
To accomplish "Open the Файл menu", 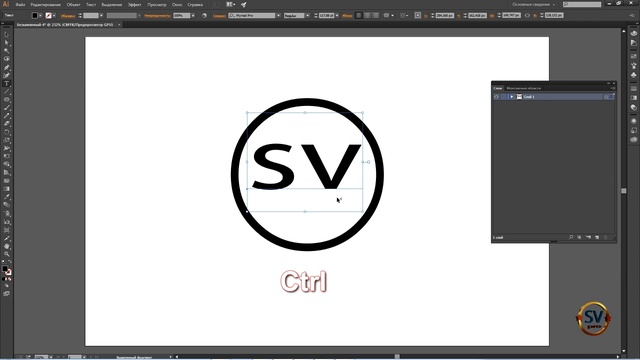I will tap(20, 5).
